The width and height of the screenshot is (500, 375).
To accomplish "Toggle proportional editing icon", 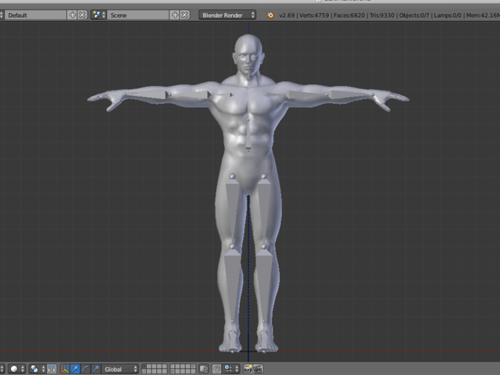I will [217, 369].
